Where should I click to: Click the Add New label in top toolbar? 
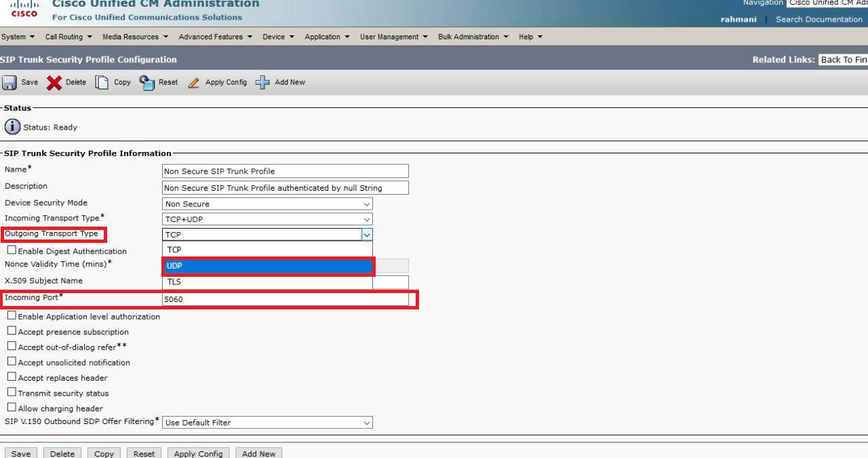[290, 82]
